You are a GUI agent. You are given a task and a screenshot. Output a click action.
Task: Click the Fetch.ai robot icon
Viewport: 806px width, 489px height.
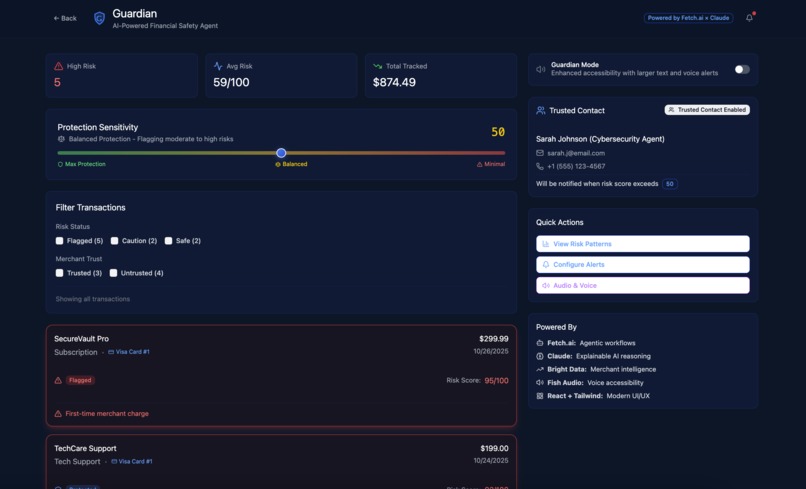tap(540, 343)
